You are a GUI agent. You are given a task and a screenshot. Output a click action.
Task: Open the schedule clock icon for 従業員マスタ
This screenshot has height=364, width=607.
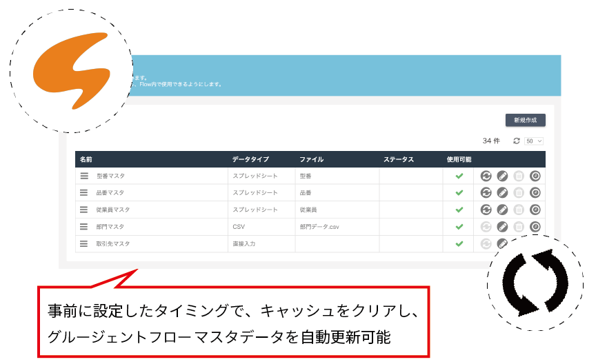[x=535, y=210]
